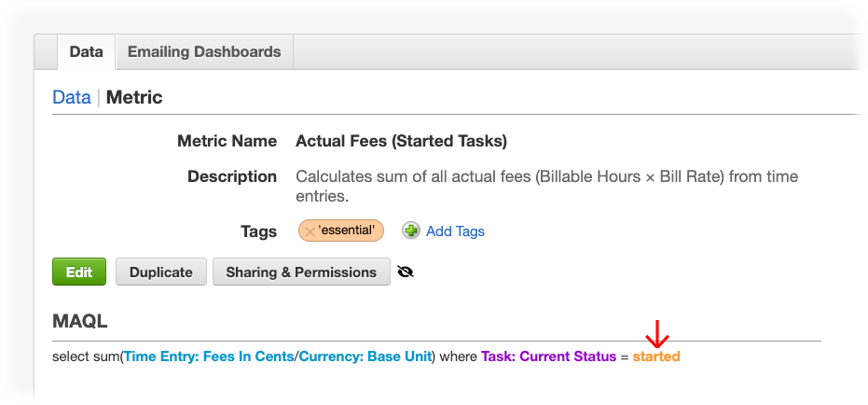The height and width of the screenshot is (405, 868).
Task: Click the metric description text
Action: 547,186
